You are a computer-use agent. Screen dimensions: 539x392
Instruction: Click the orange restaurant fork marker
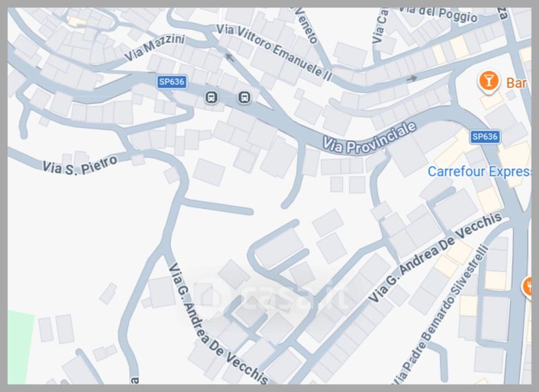point(527,287)
